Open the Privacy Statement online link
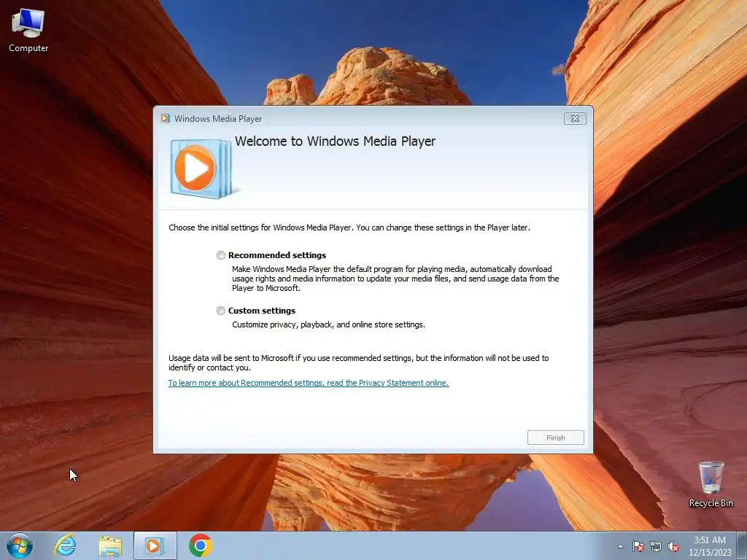 309,383
